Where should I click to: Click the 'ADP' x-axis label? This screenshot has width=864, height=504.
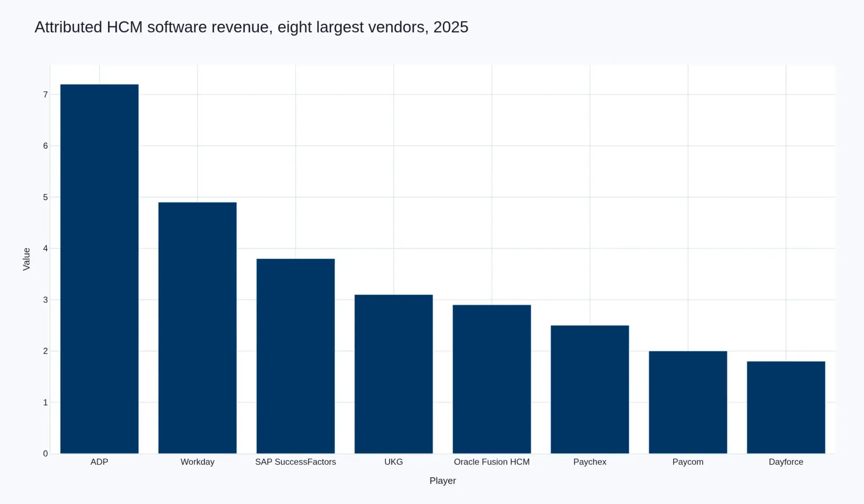[99, 462]
